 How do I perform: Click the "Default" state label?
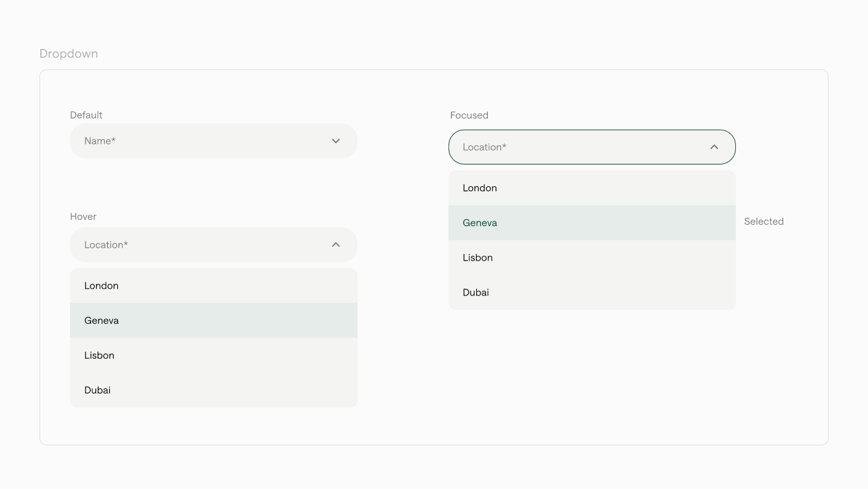click(86, 115)
